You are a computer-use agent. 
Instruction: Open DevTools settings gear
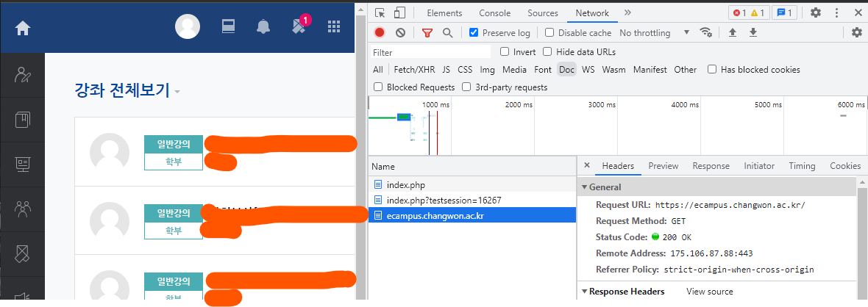pos(816,12)
